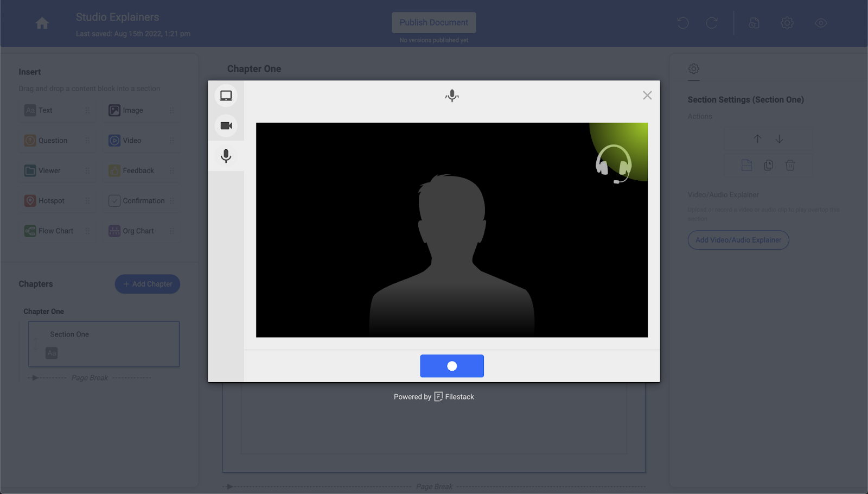Screen dimensions: 868x494
Task: Click the Publish Document button
Action: point(434,22)
